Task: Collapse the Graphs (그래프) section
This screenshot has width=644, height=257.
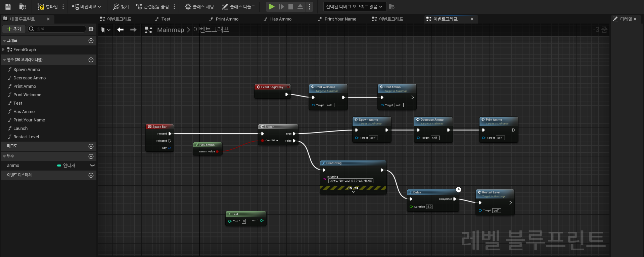Action: 4,40
